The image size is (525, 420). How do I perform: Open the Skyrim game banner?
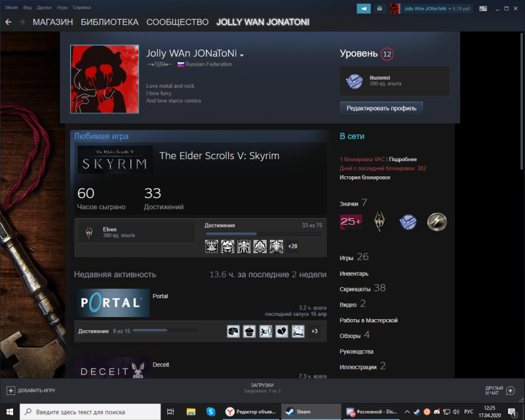[115, 160]
